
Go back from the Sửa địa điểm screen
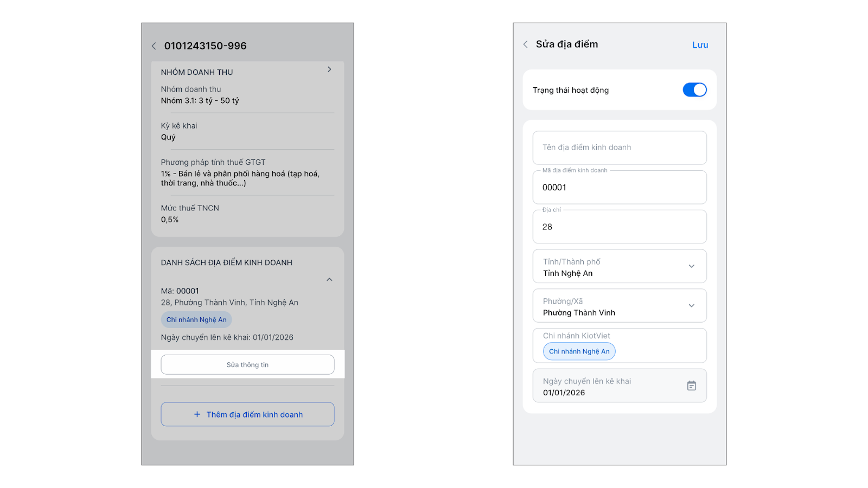coord(525,44)
